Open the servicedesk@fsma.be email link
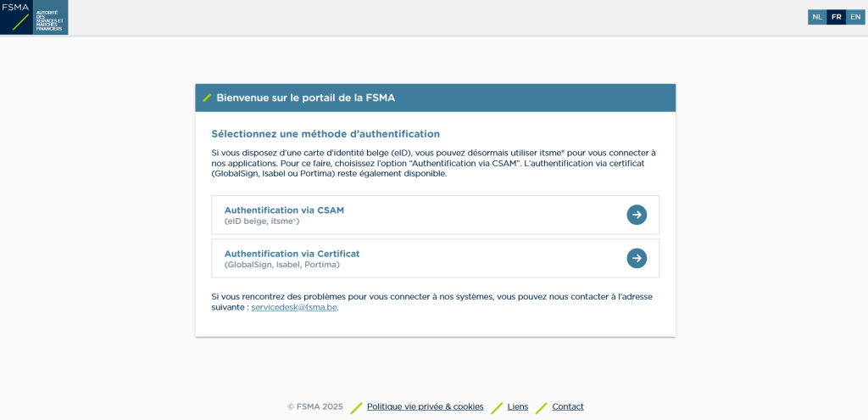This screenshot has width=868, height=420. tap(294, 307)
